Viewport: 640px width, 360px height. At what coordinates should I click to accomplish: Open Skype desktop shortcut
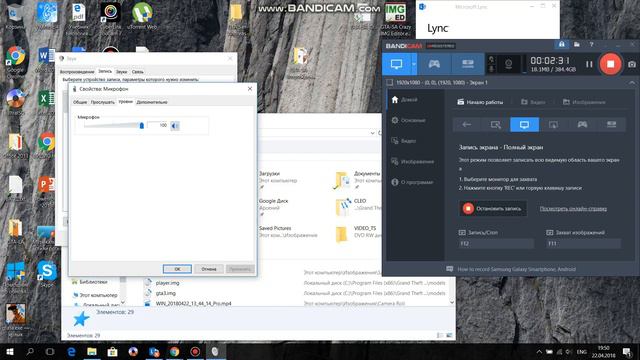pos(47,274)
